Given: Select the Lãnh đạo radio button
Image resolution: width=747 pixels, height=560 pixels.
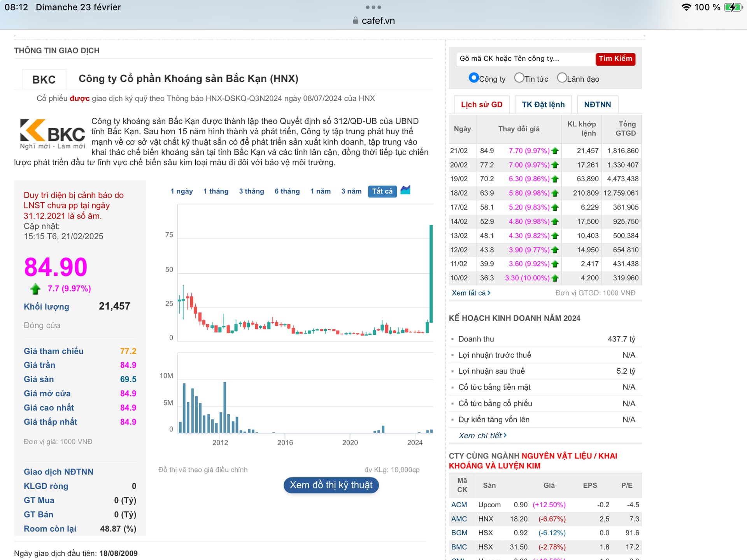Looking at the screenshot, I should click(562, 78).
